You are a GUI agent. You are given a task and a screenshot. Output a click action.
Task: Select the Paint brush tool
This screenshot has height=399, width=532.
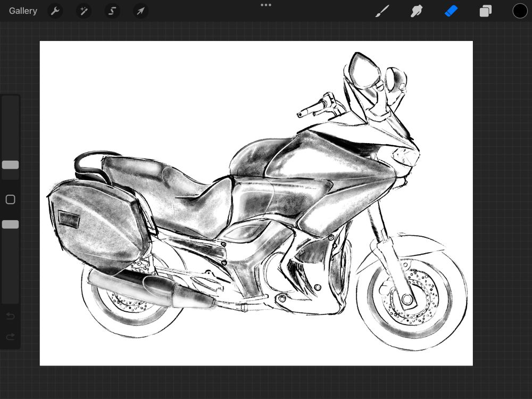[382, 11]
